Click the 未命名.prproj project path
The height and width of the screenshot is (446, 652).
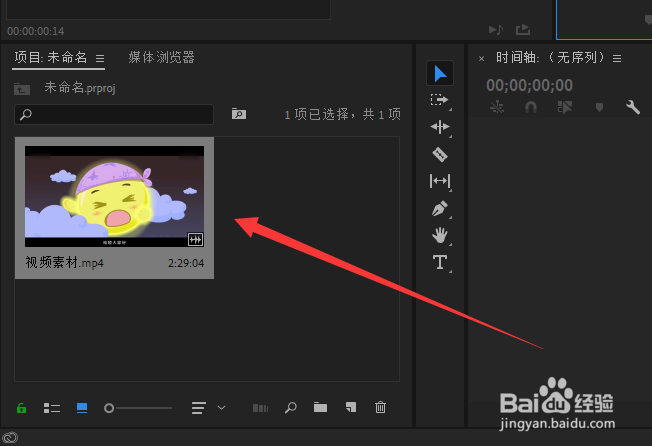pyautogui.click(x=80, y=88)
